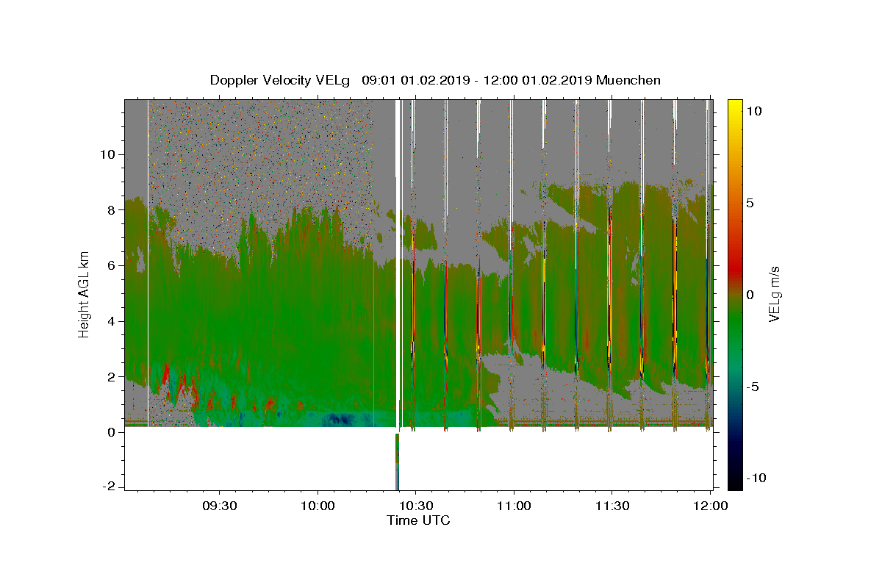
Task: Click the 12:00 time tick label
Action: (x=709, y=506)
